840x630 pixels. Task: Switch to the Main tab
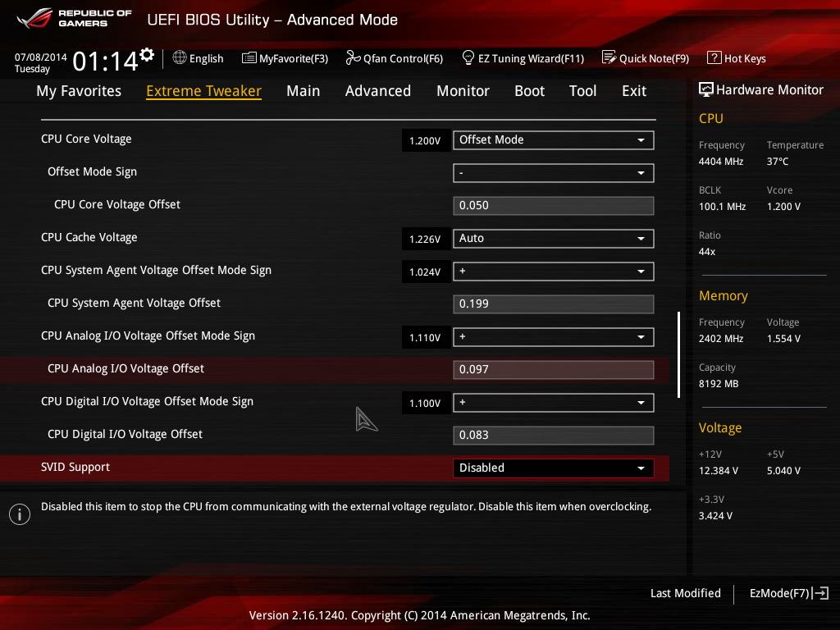304,91
